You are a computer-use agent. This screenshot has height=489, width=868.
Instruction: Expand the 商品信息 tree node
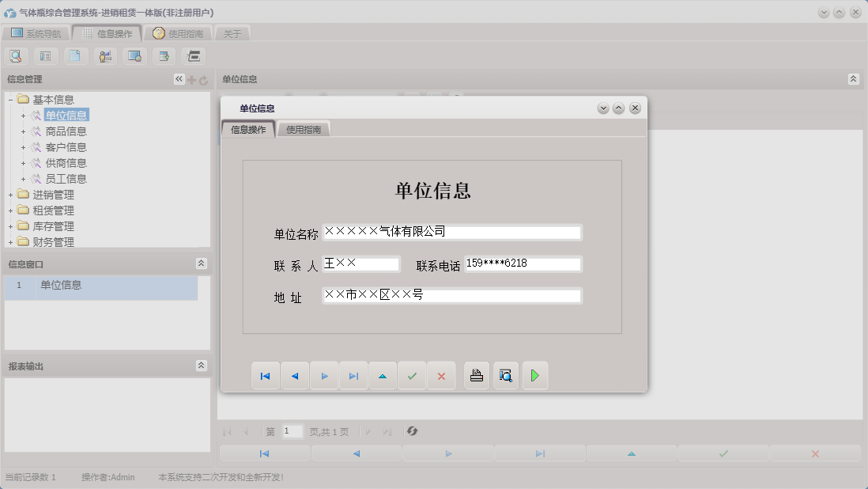22,131
